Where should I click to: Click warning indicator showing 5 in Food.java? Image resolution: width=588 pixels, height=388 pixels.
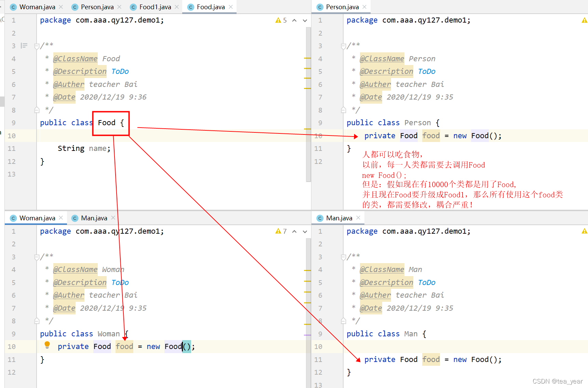pos(281,20)
